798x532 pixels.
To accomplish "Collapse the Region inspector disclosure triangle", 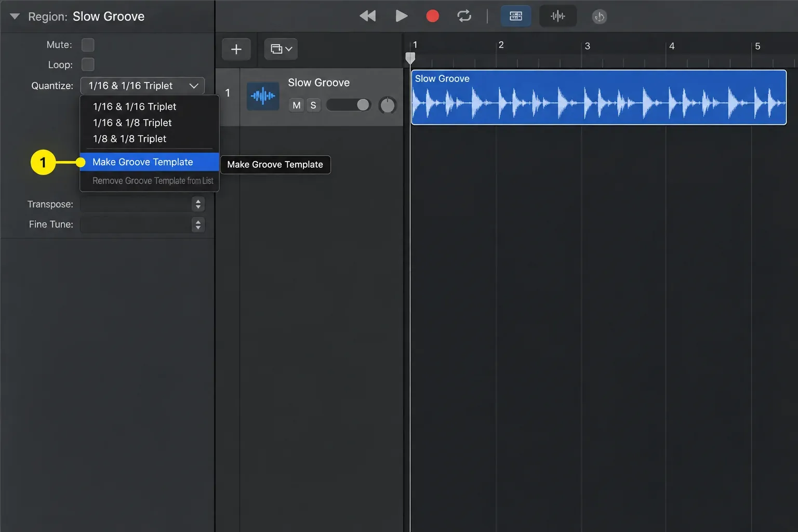I will [x=15, y=16].
